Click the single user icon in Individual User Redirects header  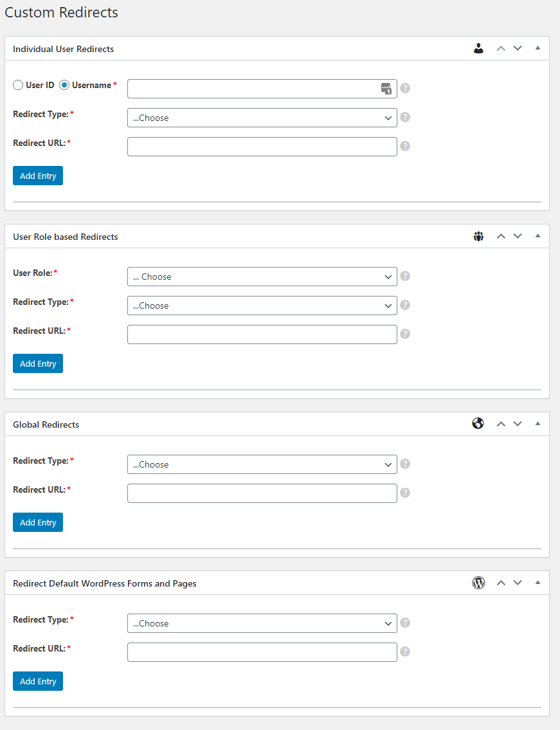tap(478, 48)
